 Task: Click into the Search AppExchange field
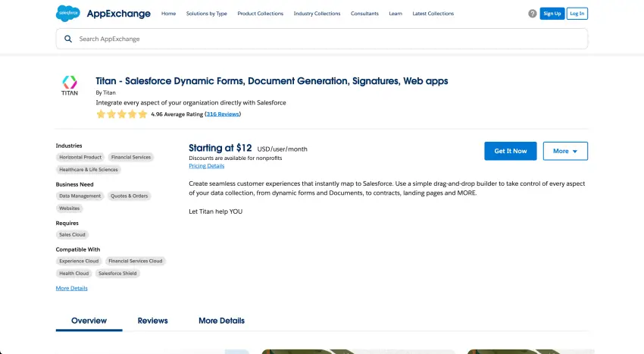tap(326, 39)
